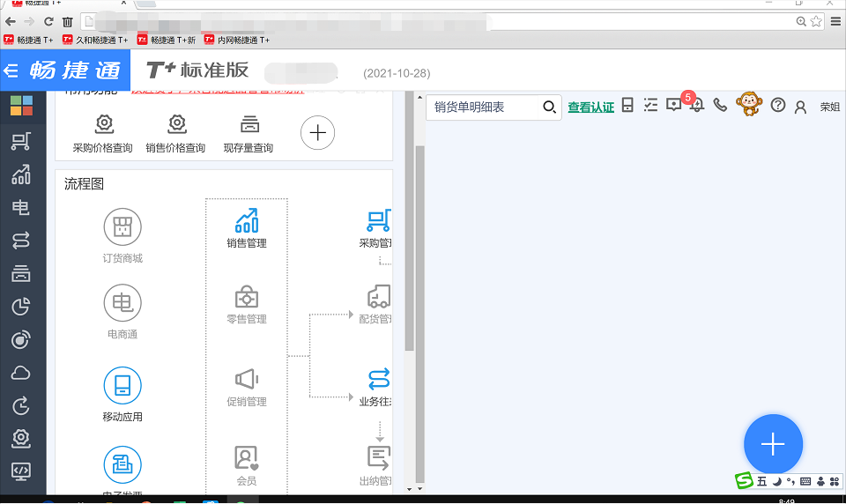Click the monkey mascot assistant icon
This screenshot has width=846, height=504.
pos(749,104)
